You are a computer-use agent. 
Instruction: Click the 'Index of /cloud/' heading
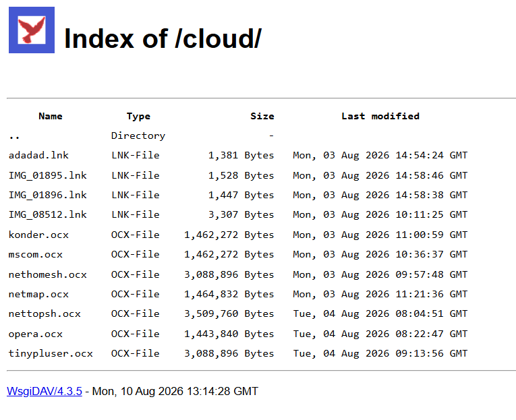163,38
